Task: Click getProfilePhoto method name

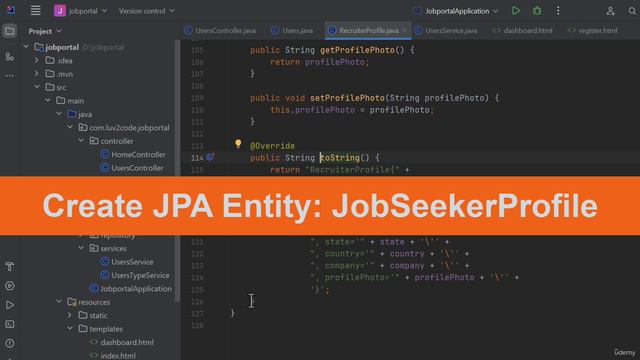Action: (x=357, y=50)
